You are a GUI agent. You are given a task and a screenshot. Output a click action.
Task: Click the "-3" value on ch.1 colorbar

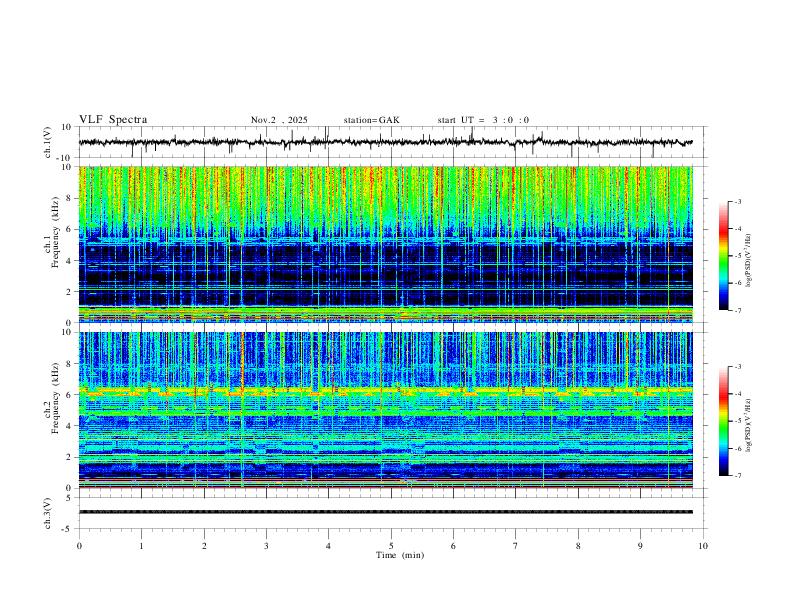tap(738, 201)
